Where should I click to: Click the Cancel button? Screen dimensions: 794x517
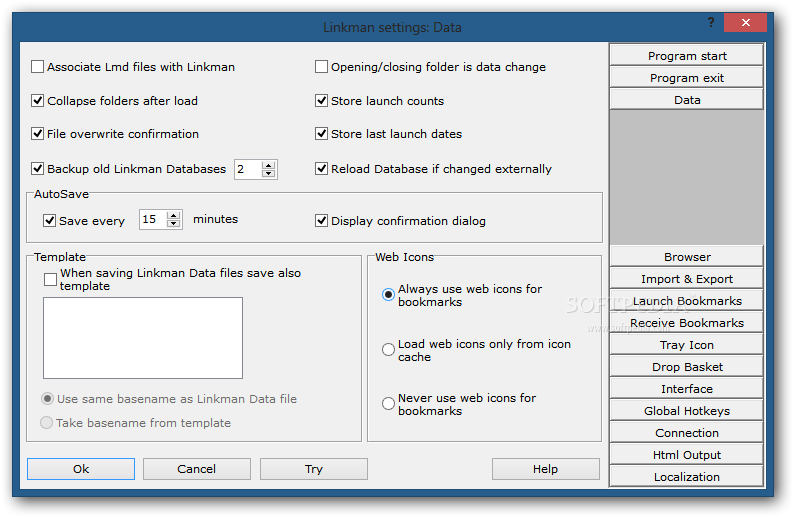pos(196,469)
